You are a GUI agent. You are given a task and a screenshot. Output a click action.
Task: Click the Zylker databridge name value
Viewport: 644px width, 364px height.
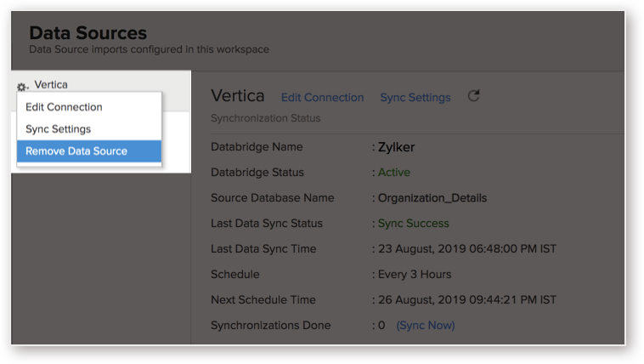tap(396, 147)
